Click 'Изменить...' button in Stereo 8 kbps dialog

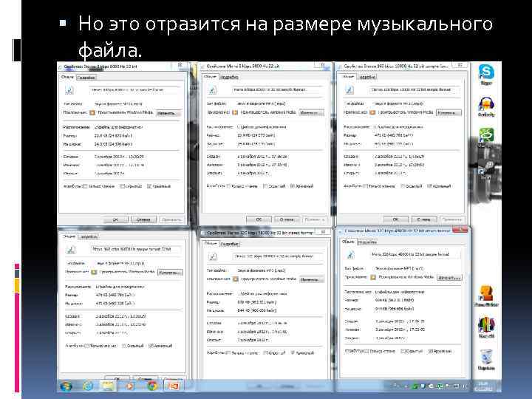point(168,113)
